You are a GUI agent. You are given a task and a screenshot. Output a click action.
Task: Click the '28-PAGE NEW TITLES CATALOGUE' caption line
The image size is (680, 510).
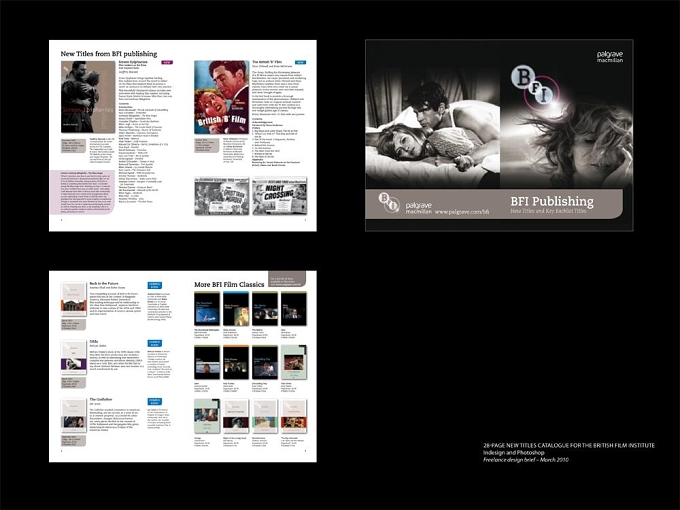[x=569, y=445]
